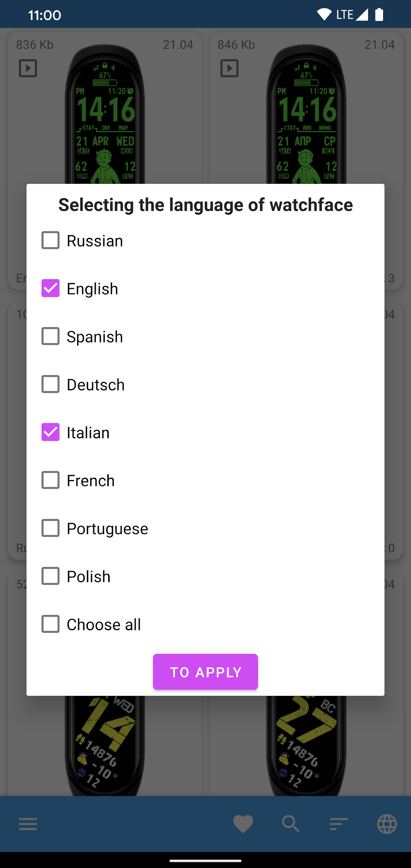
Task: Open favorites via the heart icon
Action: [x=243, y=824]
